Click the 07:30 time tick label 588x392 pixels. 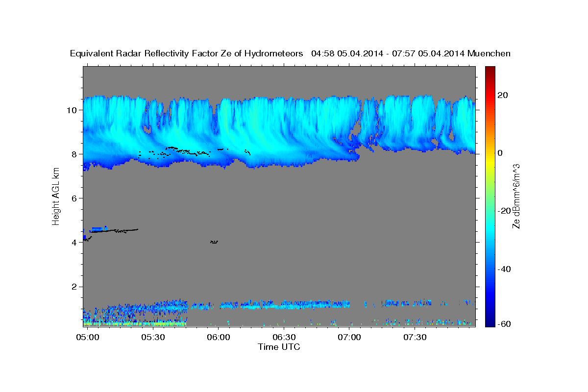pos(415,337)
